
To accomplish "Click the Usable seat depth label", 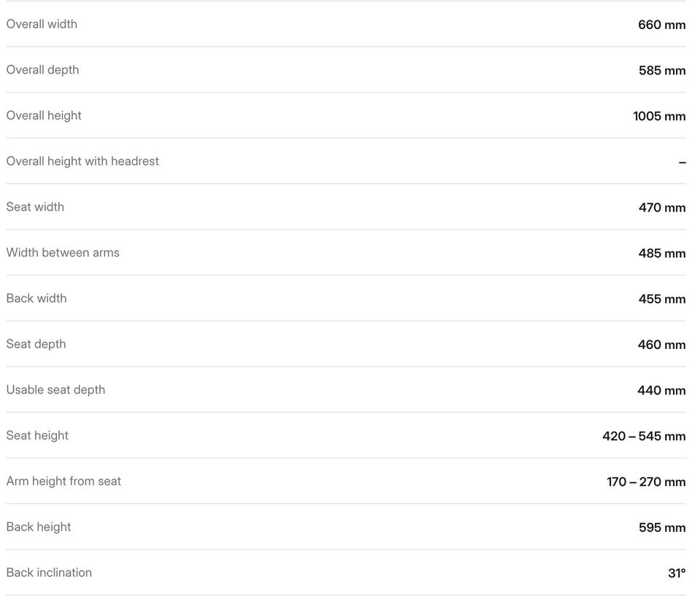I will 55,390.
